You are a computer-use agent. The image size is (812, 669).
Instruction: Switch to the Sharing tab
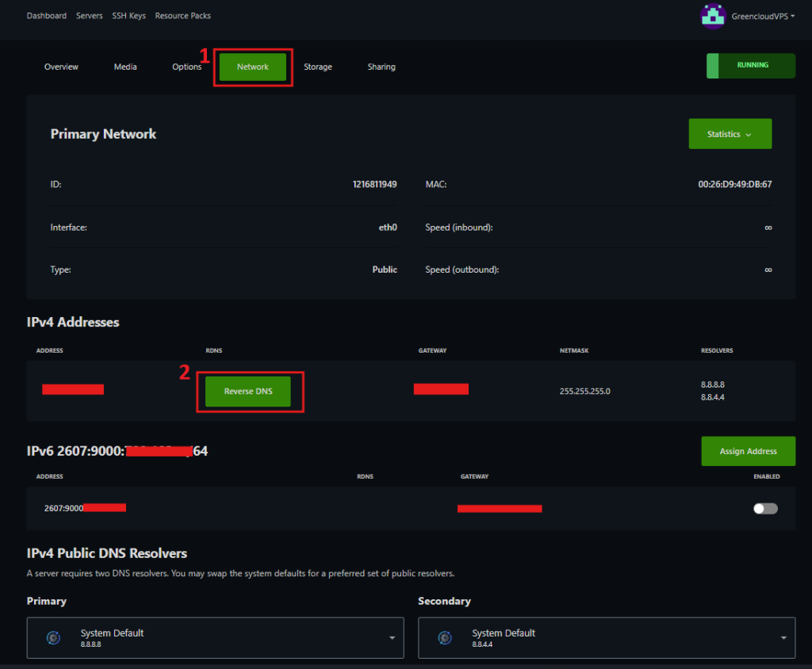pos(381,67)
